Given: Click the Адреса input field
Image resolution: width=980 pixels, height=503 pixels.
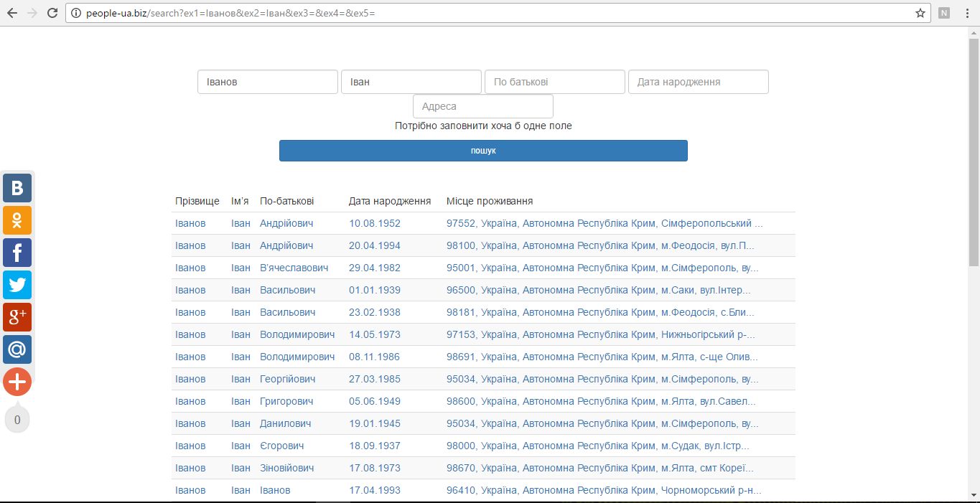Looking at the screenshot, I should coord(482,106).
